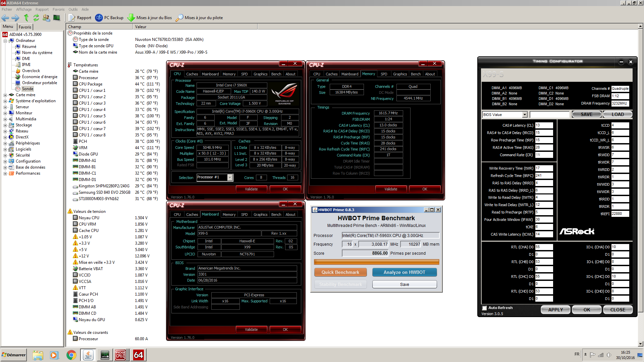644x362 pixels.
Task: Open the Java icon in taskbar
Action: 88,355
